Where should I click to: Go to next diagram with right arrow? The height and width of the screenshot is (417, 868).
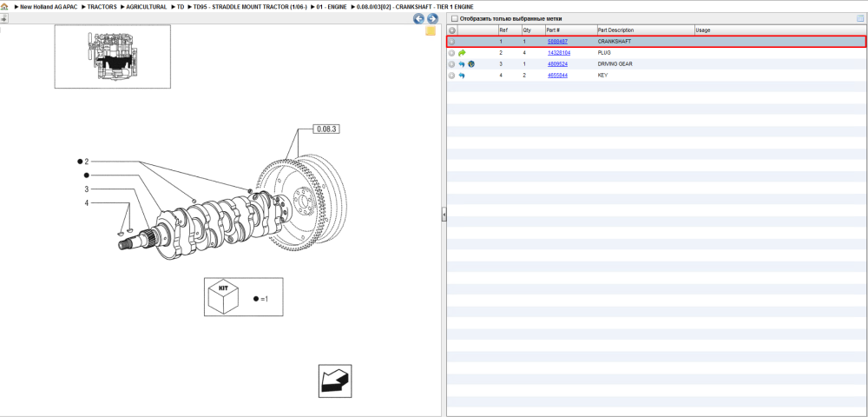432,19
